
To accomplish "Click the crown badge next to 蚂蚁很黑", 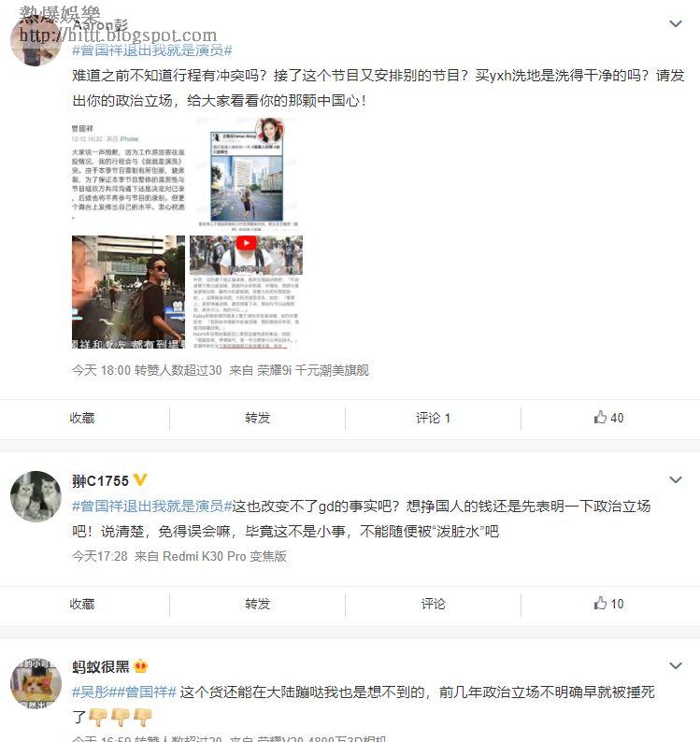I will click(141, 666).
